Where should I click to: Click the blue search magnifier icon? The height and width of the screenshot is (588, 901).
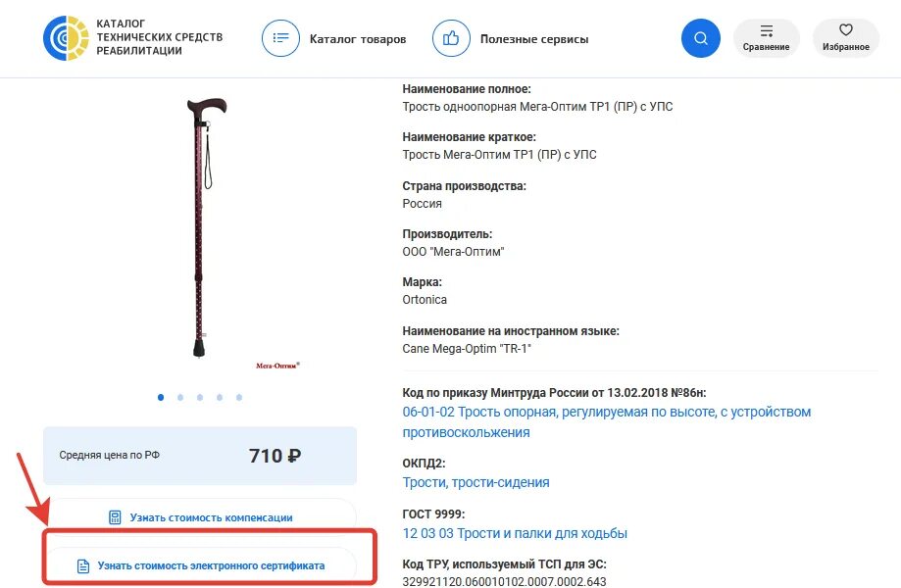click(x=700, y=38)
